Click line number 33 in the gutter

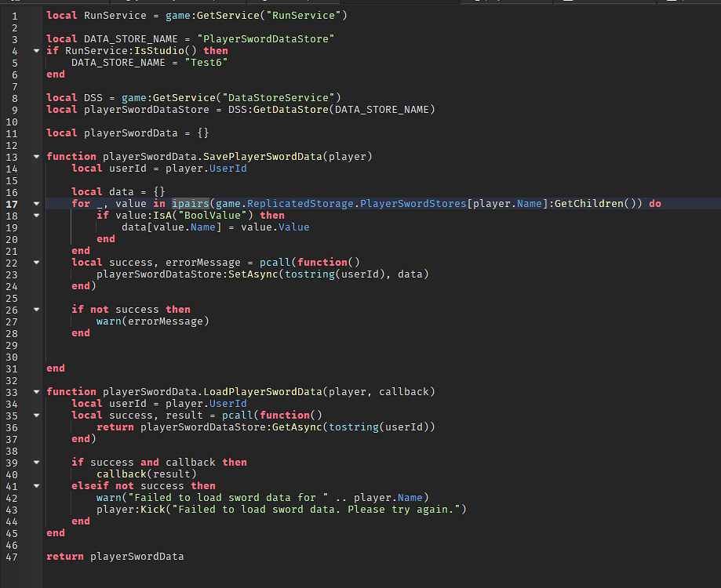[x=12, y=393]
